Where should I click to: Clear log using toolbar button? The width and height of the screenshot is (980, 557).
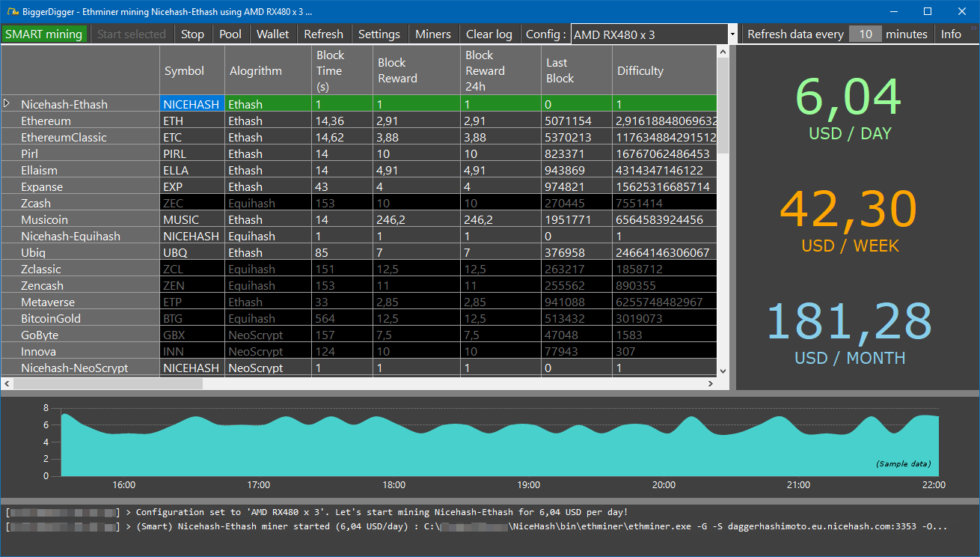pyautogui.click(x=489, y=34)
